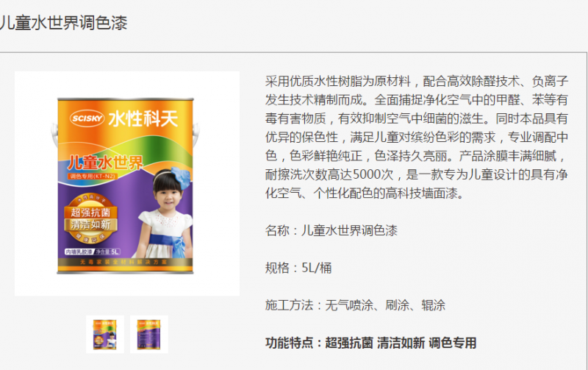
Task: Click the main paint can product image
Action: 126,183
